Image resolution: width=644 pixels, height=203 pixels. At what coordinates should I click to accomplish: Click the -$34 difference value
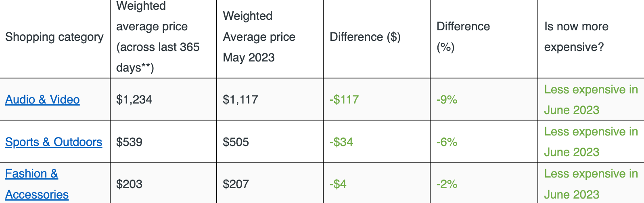click(x=341, y=142)
